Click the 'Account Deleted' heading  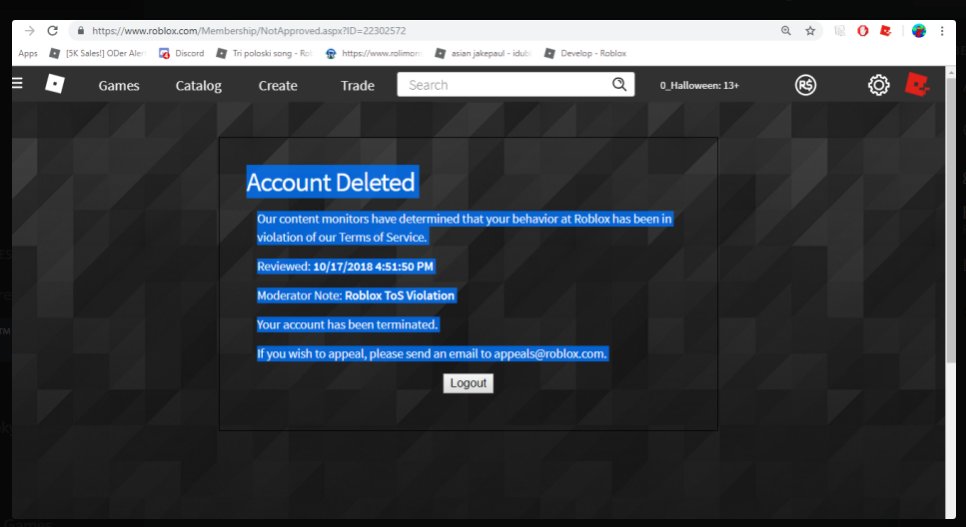pyautogui.click(x=331, y=182)
